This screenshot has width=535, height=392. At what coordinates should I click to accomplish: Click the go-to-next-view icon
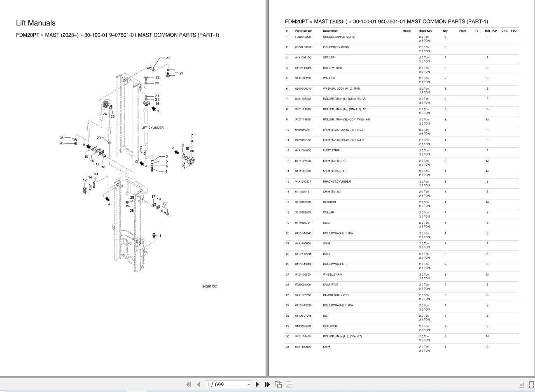(289, 384)
